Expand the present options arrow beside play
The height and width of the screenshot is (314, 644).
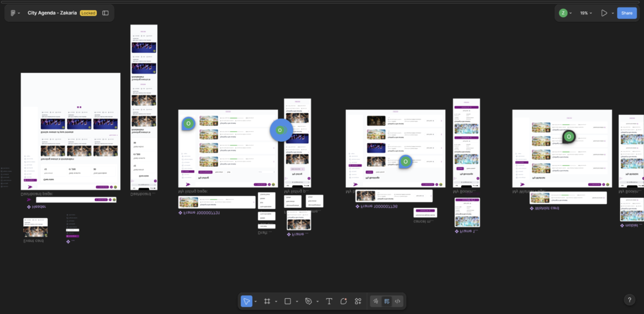(613, 13)
